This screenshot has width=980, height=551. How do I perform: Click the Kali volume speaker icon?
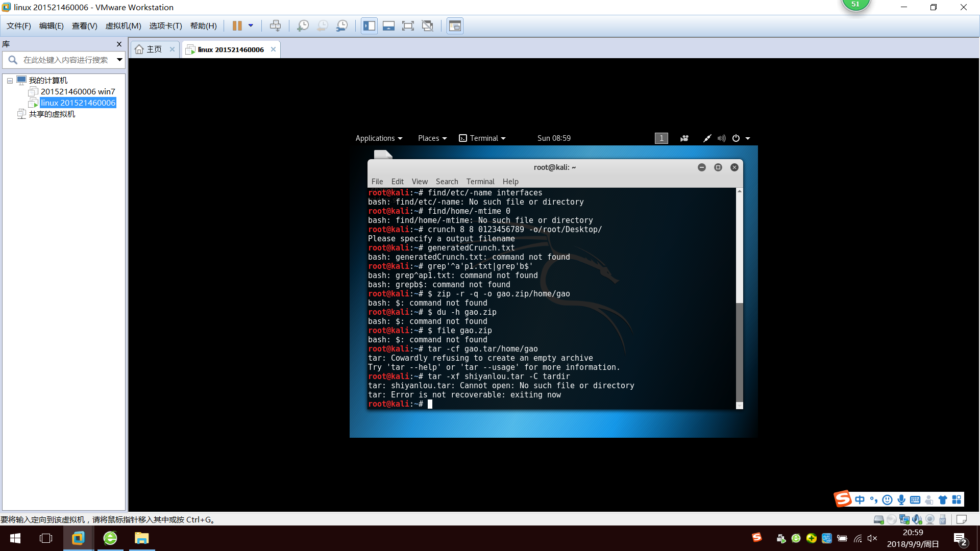click(x=721, y=138)
